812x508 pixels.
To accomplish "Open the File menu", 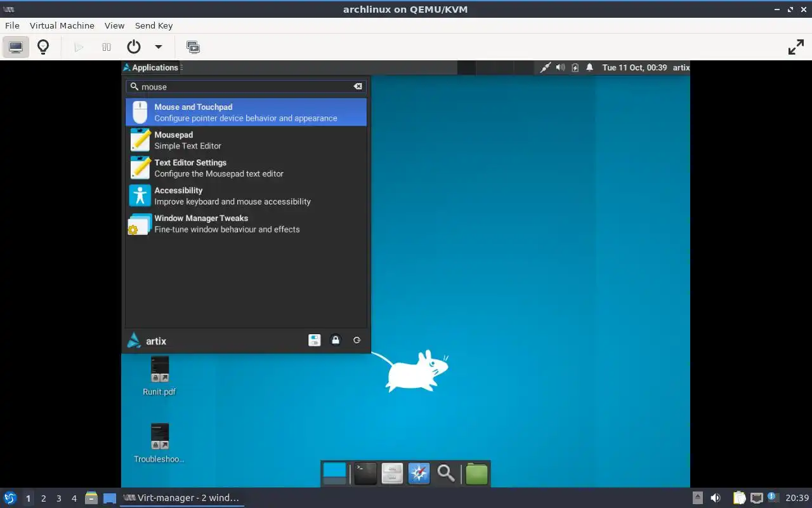I will (x=12, y=25).
